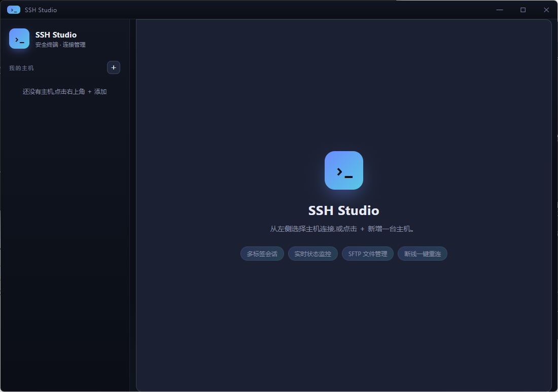Click the 断线一键重连 feature chip
558x392 pixels.
[x=423, y=254]
